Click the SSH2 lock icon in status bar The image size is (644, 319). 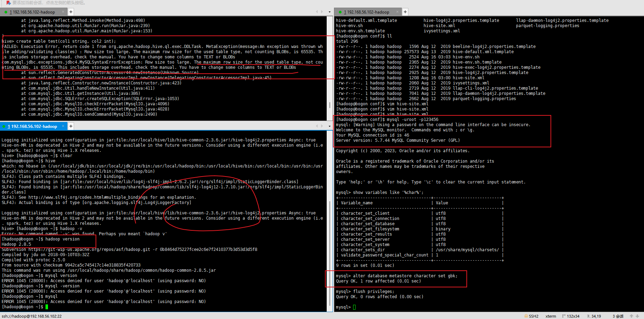pos(526,316)
